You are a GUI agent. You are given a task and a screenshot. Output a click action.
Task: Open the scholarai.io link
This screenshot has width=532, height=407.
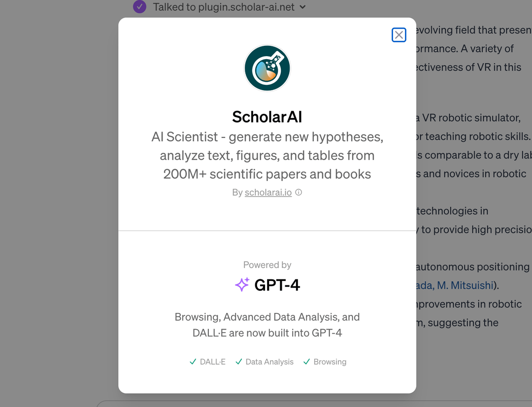[268, 192]
